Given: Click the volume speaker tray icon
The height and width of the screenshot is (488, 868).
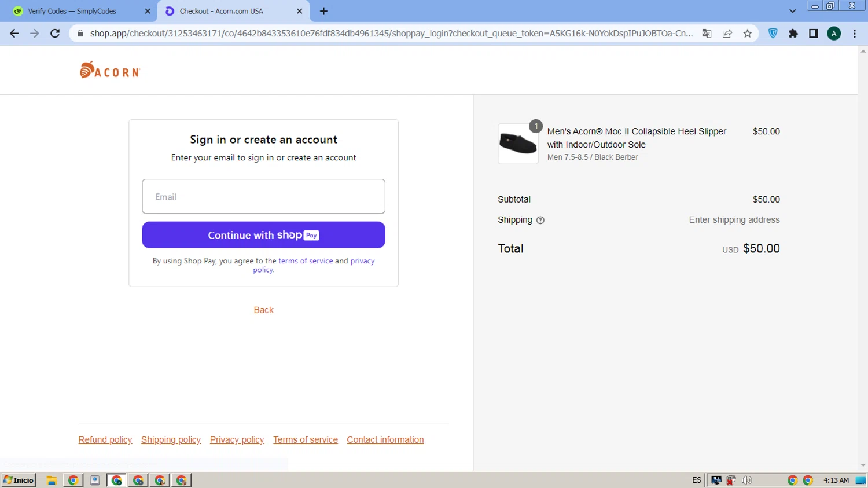Looking at the screenshot, I should point(746,480).
